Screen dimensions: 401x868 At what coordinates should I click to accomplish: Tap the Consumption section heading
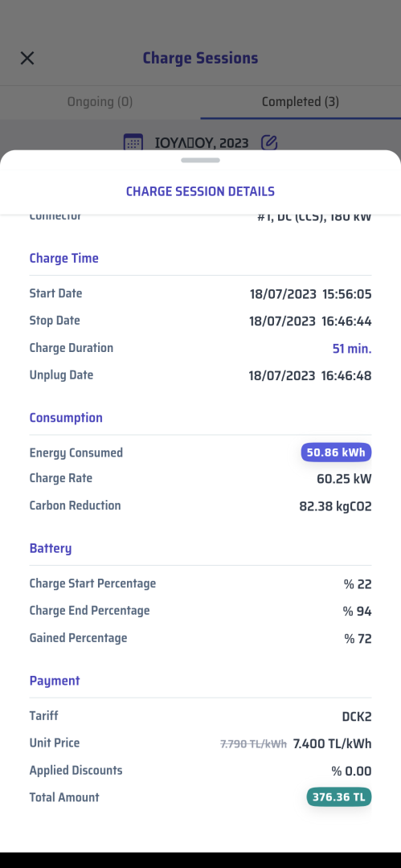coord(66,417)
